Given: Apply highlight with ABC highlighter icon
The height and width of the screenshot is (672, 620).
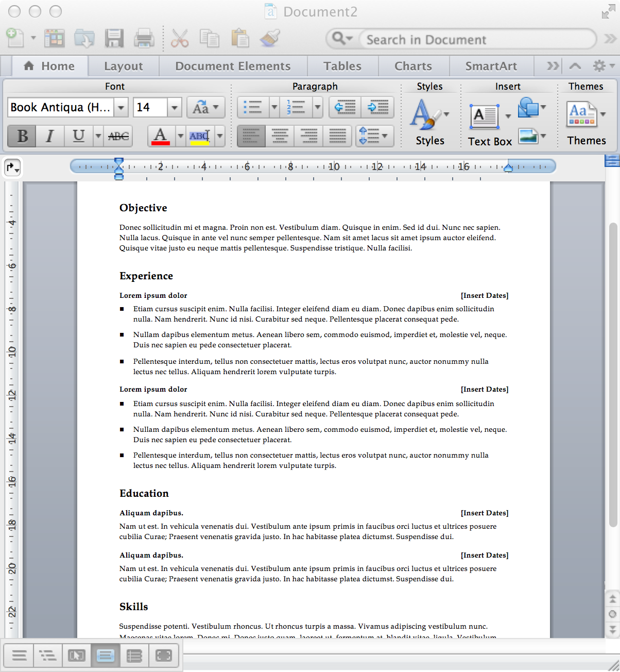Looking at the screenshot, I should tap(199, 136).
